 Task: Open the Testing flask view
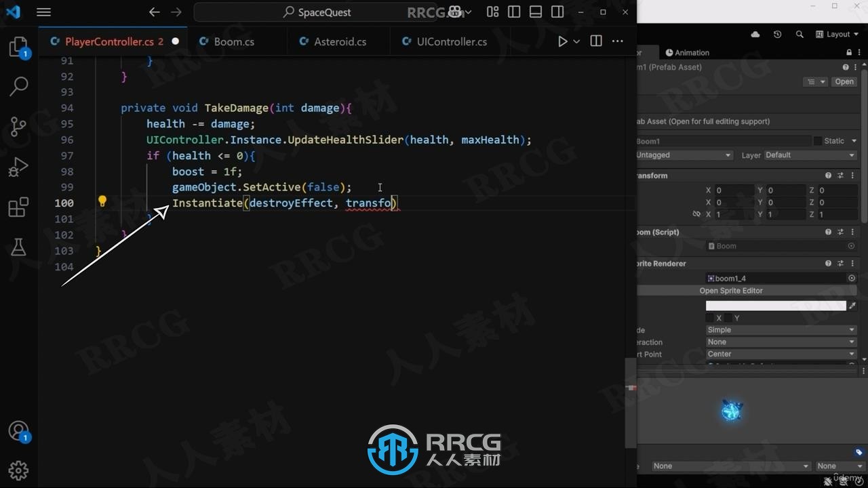click(19, 247)
